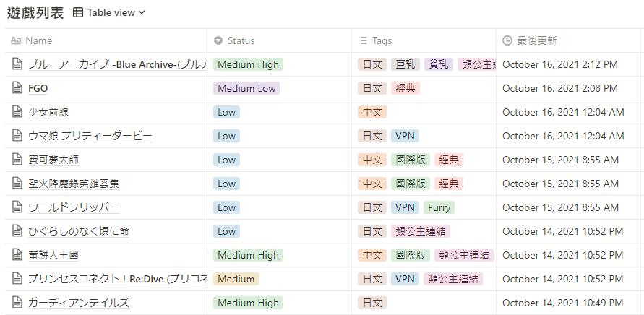This screenshot has width=644, height=315.
Task: Click Medium High status of ガーディアンテイルズ
Action: pos(248,303)
